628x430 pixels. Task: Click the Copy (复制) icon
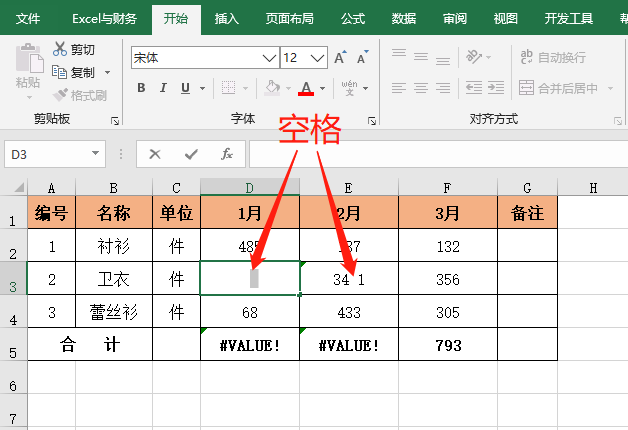tap(60, 72)
